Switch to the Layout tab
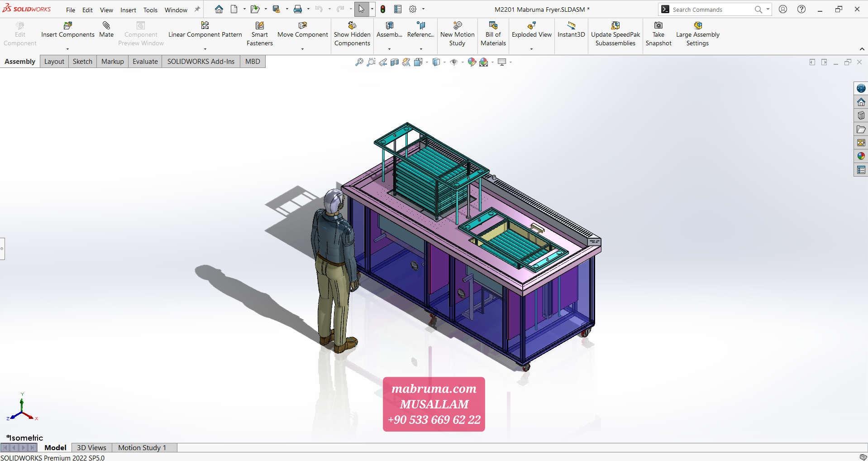 (54, 62)
